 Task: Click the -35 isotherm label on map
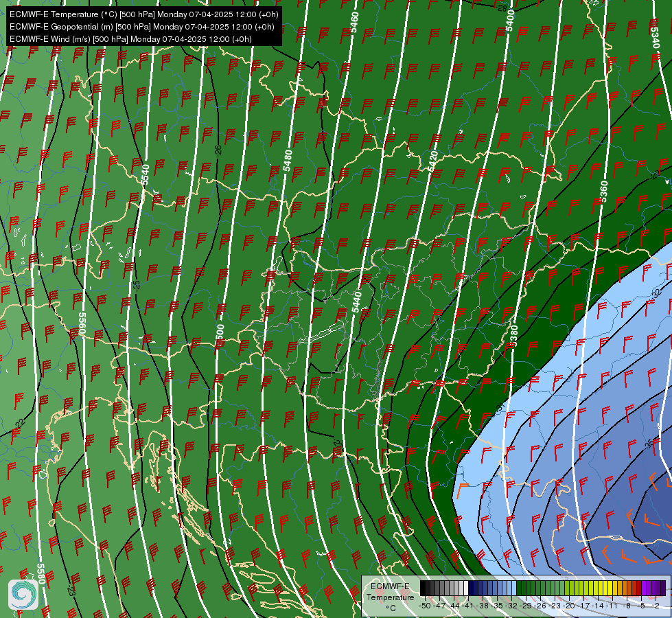coord(650,444)
